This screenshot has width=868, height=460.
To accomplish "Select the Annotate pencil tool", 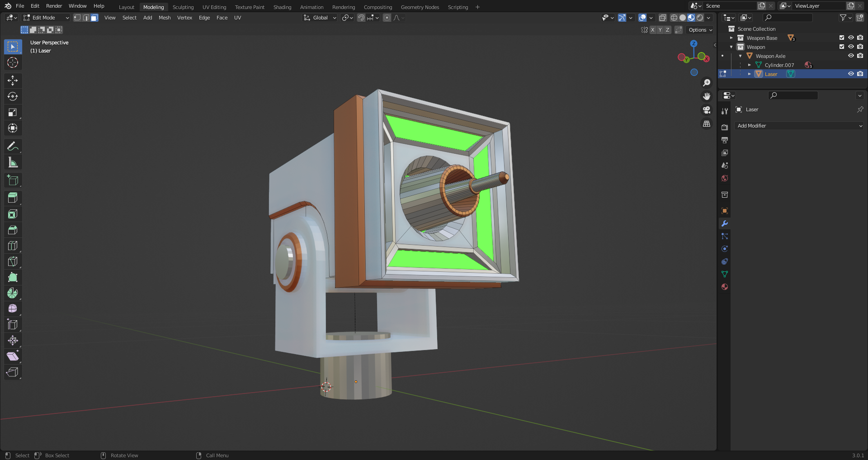I will coord(13,146).
